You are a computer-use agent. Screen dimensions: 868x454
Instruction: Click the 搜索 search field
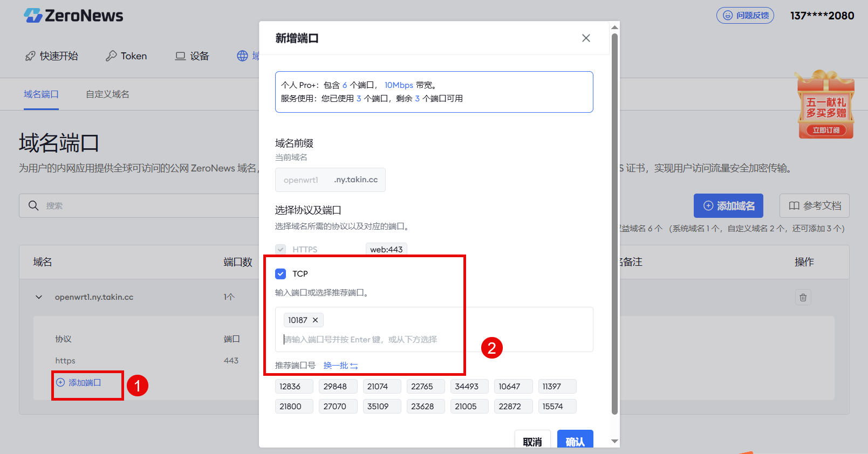(x=140, y=205)
